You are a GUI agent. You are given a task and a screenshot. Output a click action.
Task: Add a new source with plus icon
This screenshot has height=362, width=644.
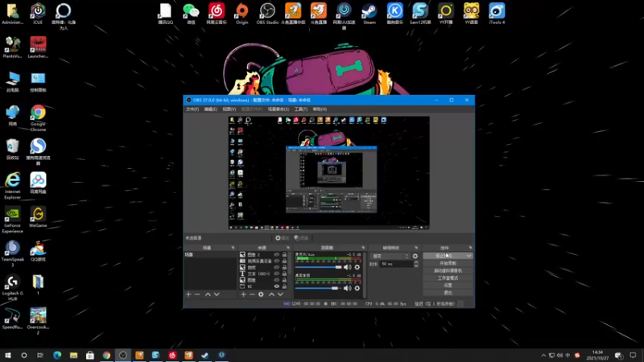point(243,294)
